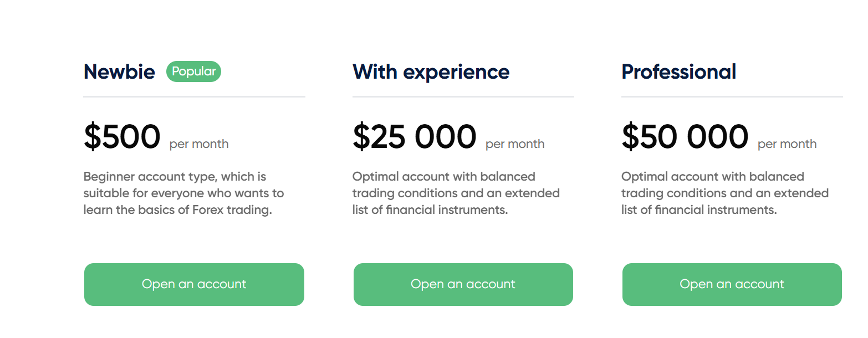Click the With experience plan description text
This screenshot has height=338, width=868.
(456, 193)
